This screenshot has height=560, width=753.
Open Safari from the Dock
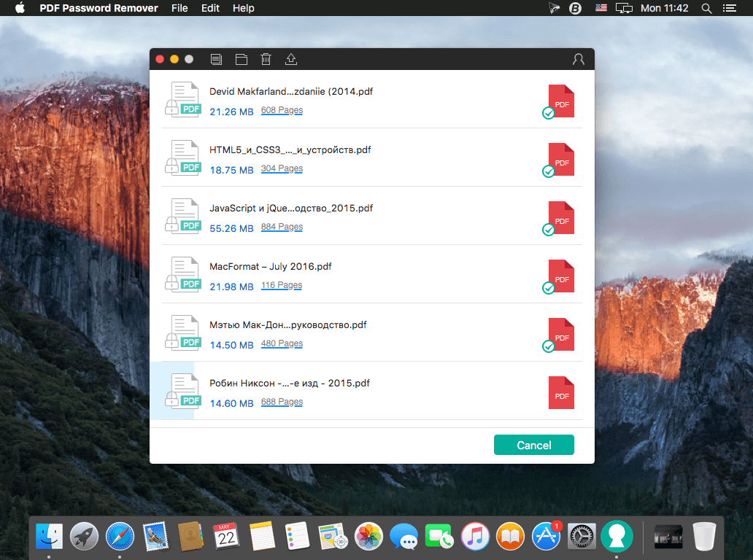(120, 536)
